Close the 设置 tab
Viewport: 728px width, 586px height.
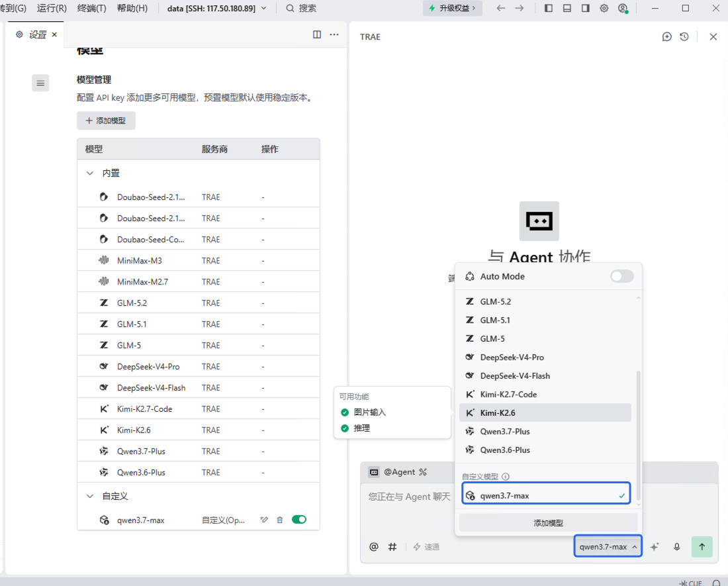click(x=54, y=34)
